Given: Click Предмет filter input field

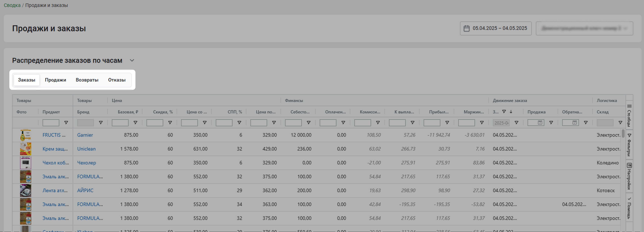Looking at the screenshot, I should (x=51, y=123).
